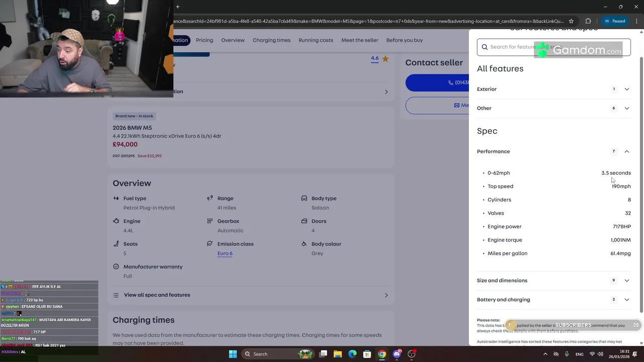Open Microsoft Edge from the taskbar
The height and width of the screenshot is (362, 644).
point(353,354)
